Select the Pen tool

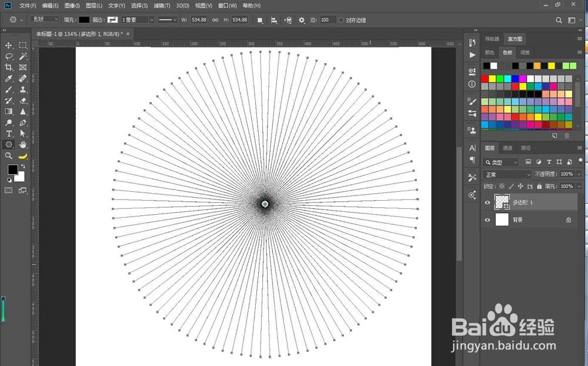[23, 122]
